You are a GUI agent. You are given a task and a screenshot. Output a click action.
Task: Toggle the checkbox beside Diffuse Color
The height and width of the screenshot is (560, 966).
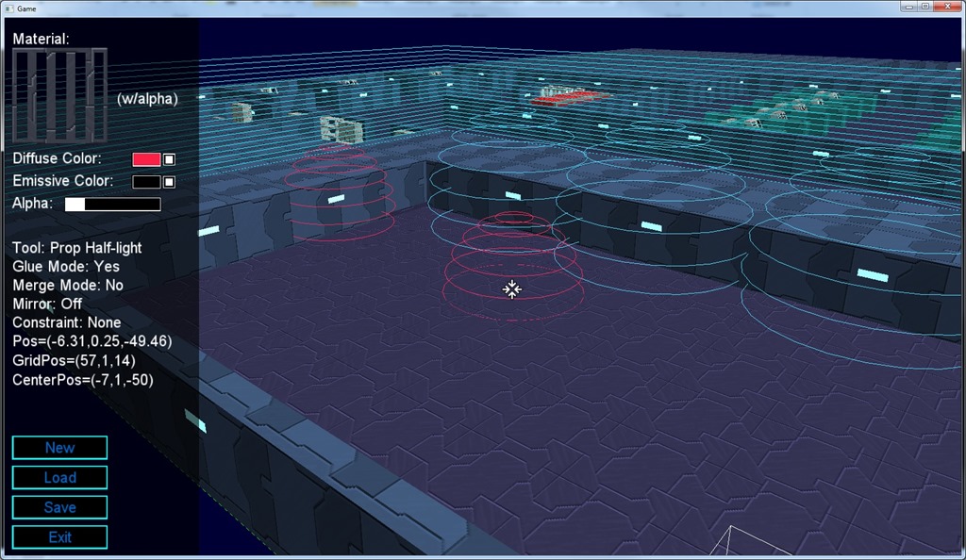tap(169, 159)
